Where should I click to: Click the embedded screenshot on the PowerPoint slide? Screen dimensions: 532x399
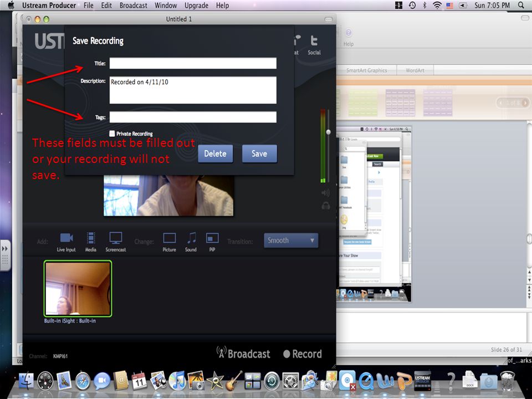[374, 214]
